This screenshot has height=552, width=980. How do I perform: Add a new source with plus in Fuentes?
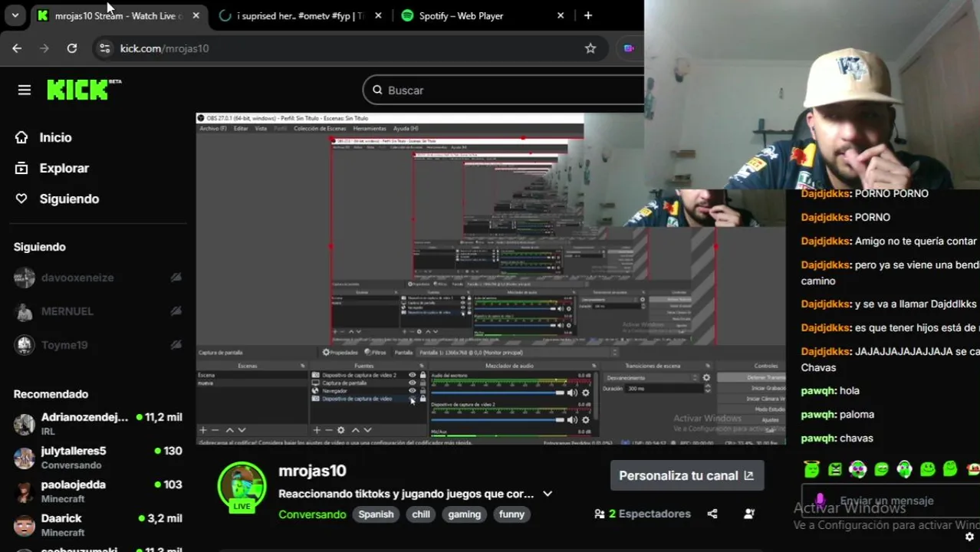pyautogui.click(x=317, y=430)
